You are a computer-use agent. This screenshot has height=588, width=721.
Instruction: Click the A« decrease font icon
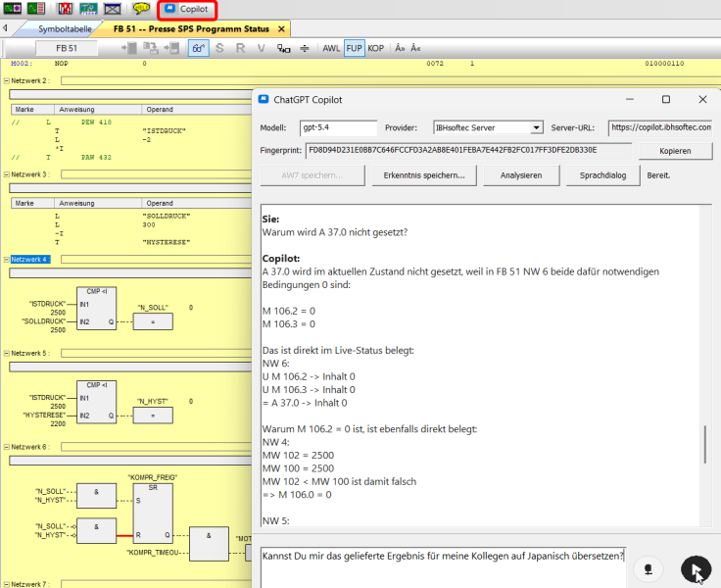(415, 48)
